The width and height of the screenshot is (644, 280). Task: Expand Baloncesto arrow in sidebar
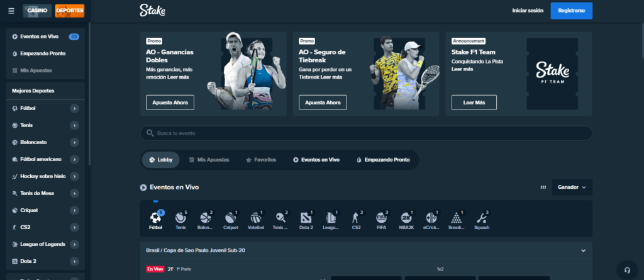(x=74, y=142)
